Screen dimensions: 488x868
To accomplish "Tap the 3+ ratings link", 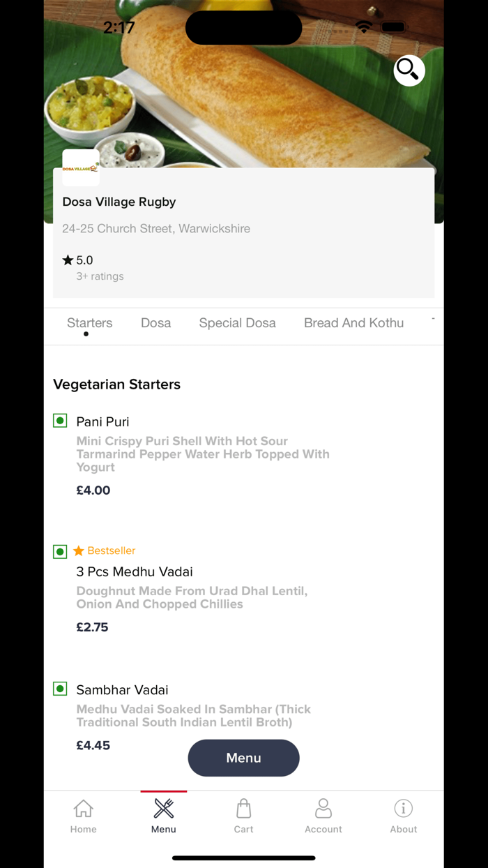I will (x=100, y=276).
